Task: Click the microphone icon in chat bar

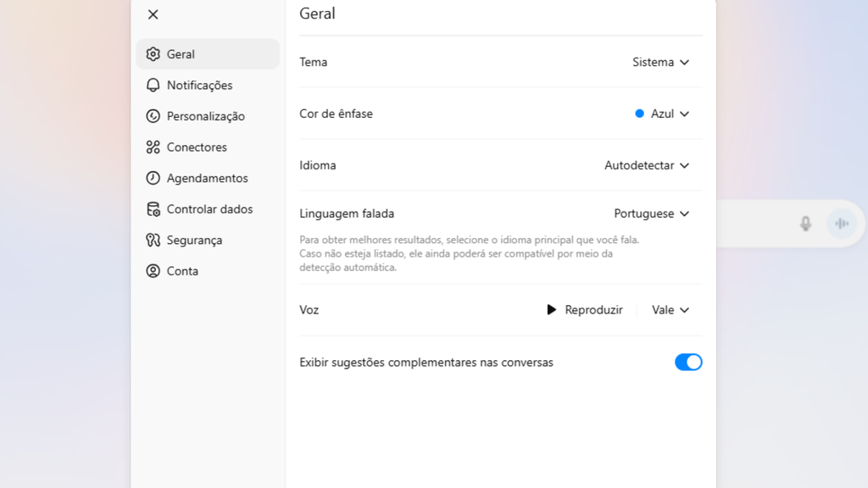Action: click(x=804, y=223)
